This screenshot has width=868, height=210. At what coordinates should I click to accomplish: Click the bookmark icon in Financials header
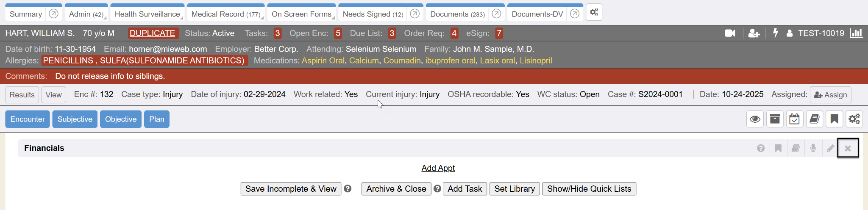[x=778, y=148]
